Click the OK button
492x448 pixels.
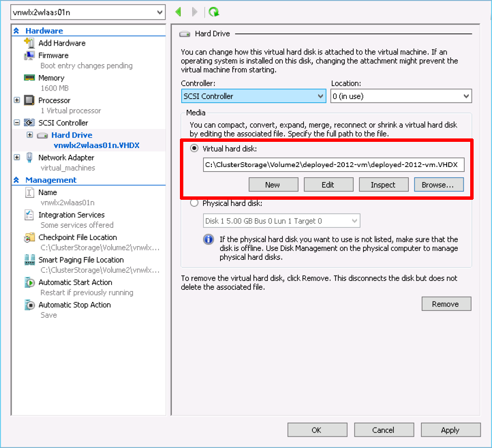[x=318, y=430]
